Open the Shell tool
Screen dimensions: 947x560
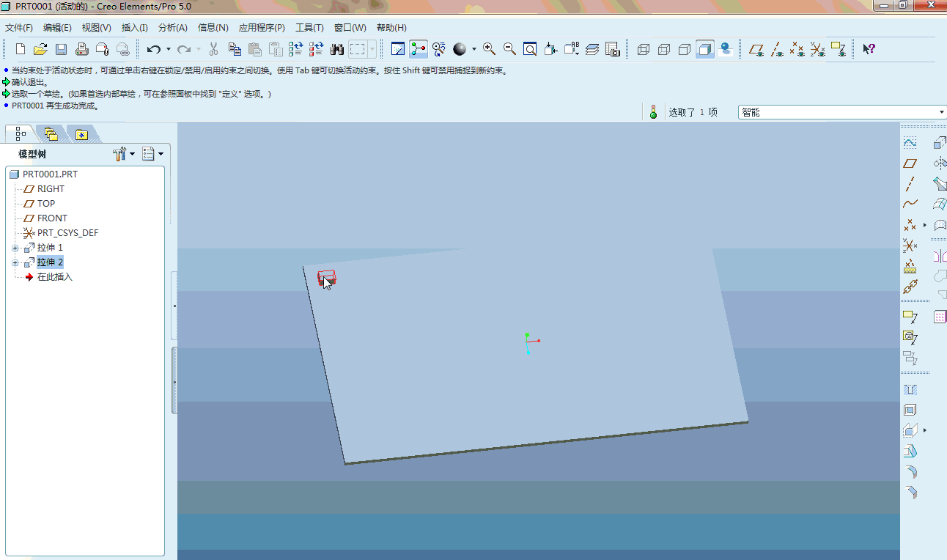910,410
